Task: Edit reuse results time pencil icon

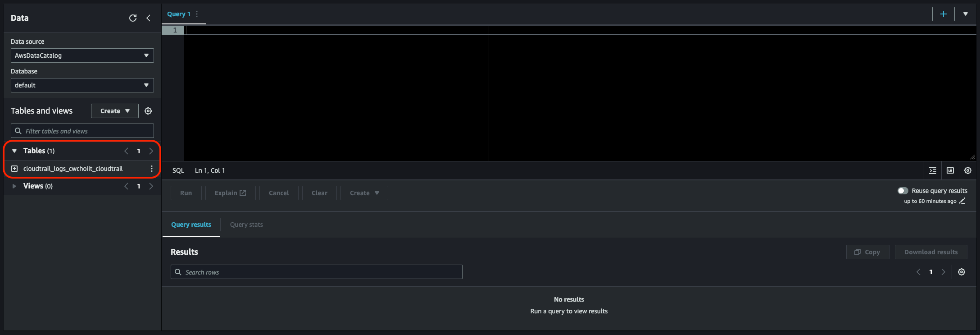Action: pos(962,201)
